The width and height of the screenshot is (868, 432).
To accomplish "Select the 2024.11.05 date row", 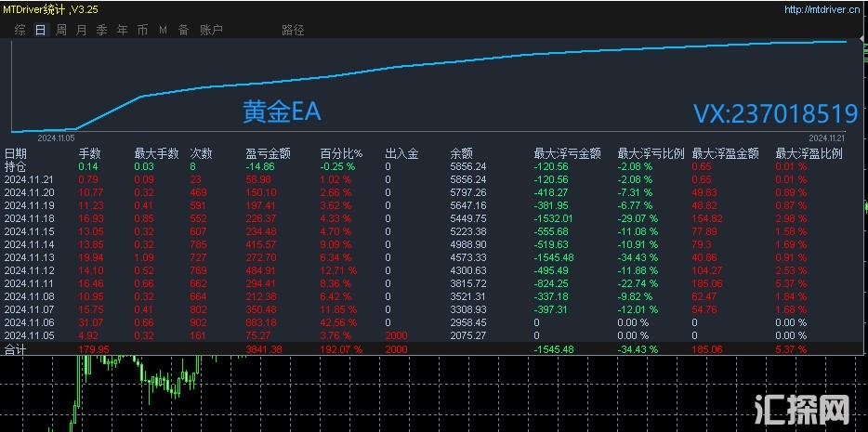I will point(434,335).
